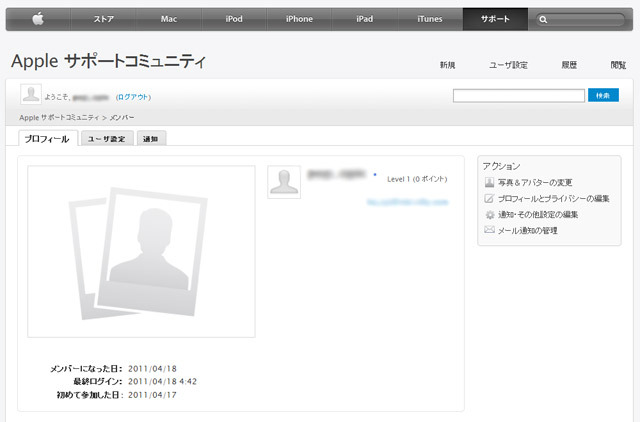Image resolution: width=640 pixels, height=422 pixels.
Task: Select the プロフィール tab
Action: click(x=48, y=138)
